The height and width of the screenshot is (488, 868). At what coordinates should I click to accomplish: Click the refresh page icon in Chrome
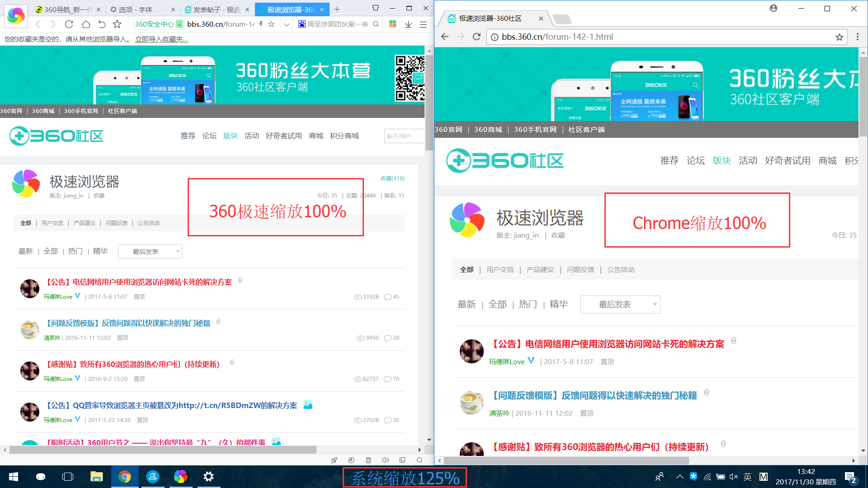point(477,36)
